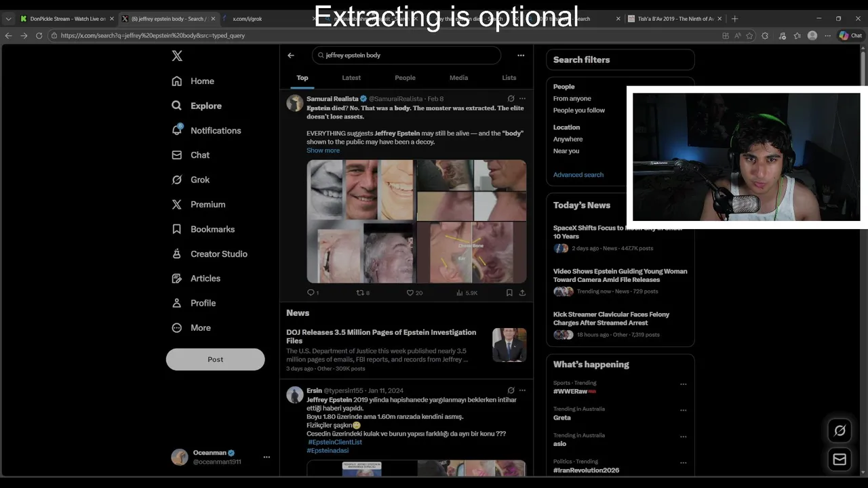Open more options for Greta trend
This screenshot has width=868, height=488.
pos(683,410)
